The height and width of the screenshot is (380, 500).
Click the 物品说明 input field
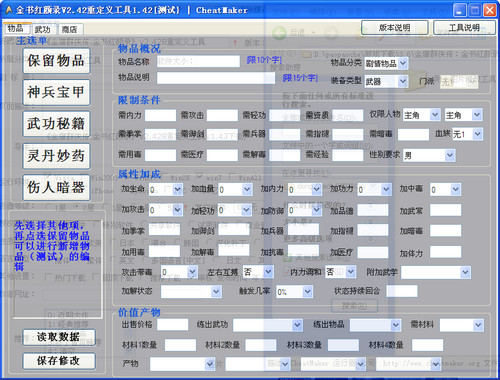coord(216,78)
